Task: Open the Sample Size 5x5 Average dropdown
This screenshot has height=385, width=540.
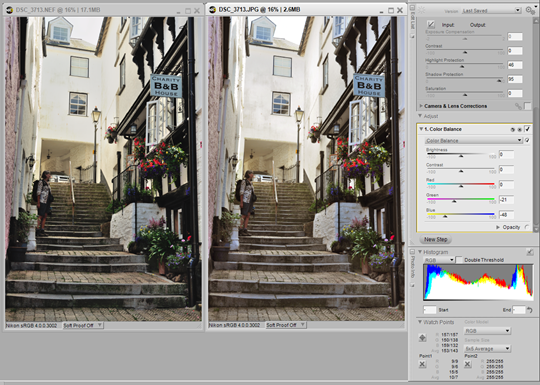Action: (487, 348)
